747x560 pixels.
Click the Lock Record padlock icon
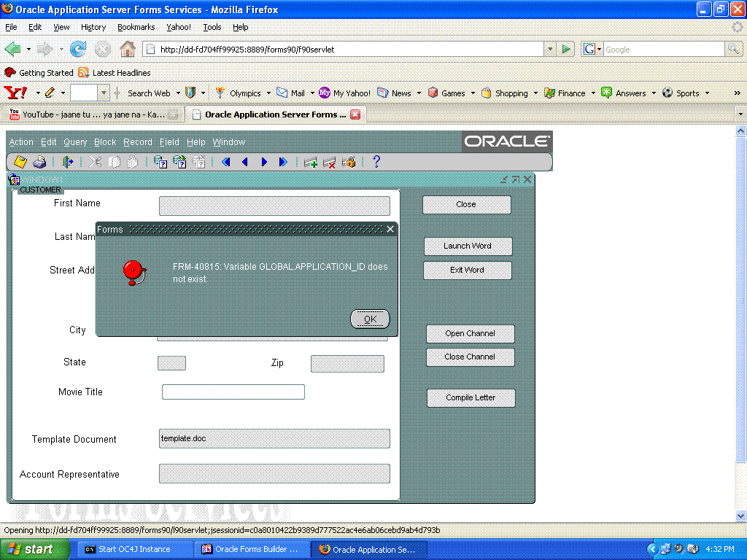click(349, 162)
